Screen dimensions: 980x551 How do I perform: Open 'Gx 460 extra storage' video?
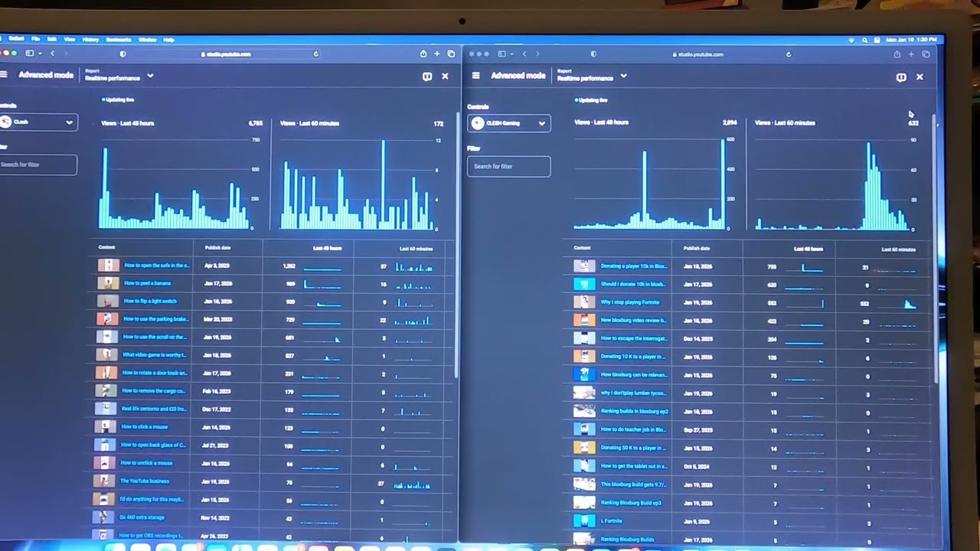142,517
